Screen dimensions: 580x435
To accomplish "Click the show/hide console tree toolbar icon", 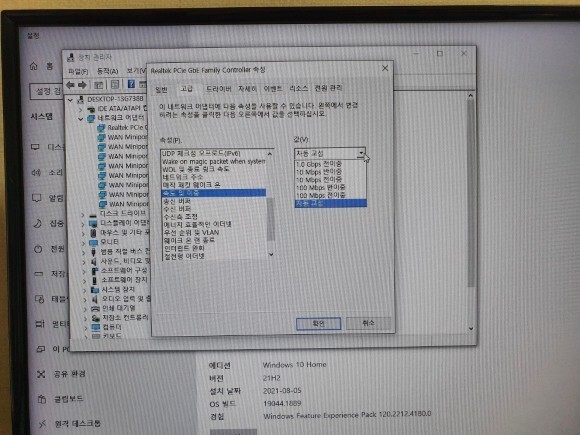I will [98, 85].
